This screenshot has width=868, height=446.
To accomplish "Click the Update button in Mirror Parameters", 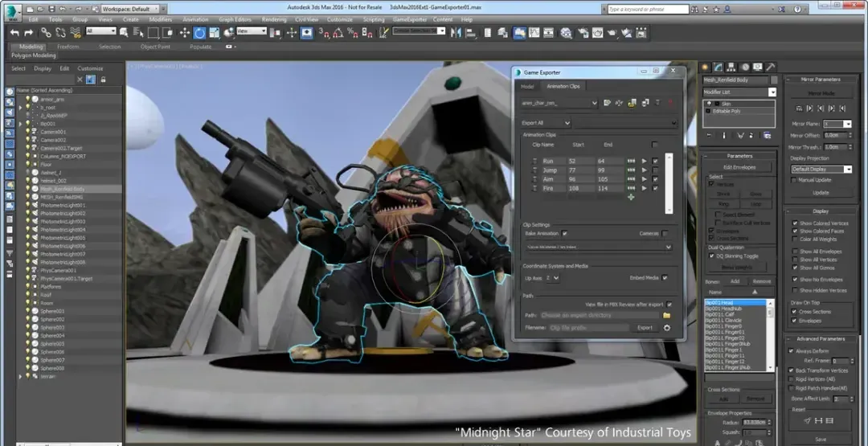I will [x=821, y=193].
